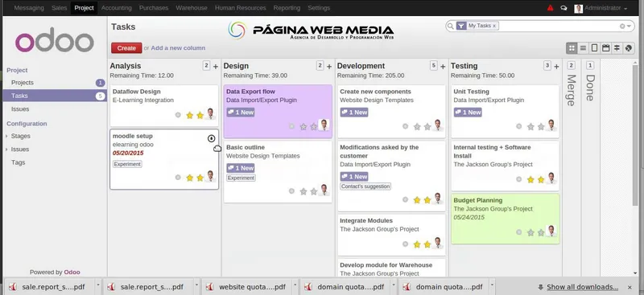
Task: Open the Reporting top menu
Action: tap(287, 8)
